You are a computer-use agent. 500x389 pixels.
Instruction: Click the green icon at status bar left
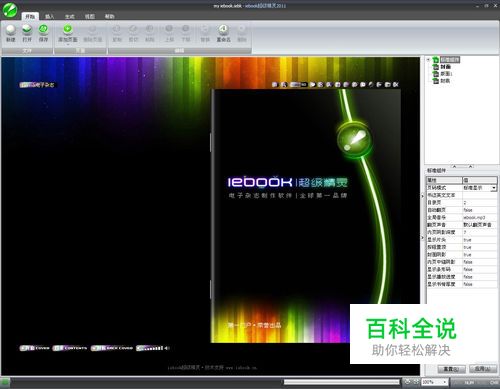pos(5,382)
